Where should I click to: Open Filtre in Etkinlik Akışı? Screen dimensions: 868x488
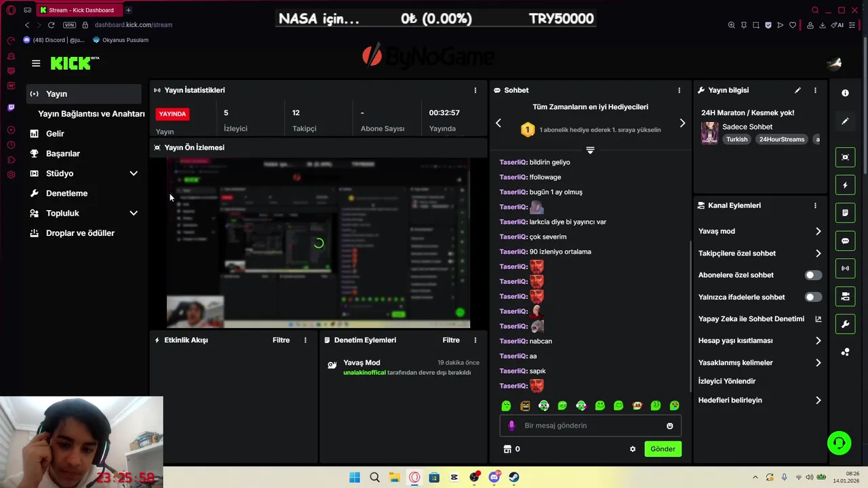tap(281, 340)
